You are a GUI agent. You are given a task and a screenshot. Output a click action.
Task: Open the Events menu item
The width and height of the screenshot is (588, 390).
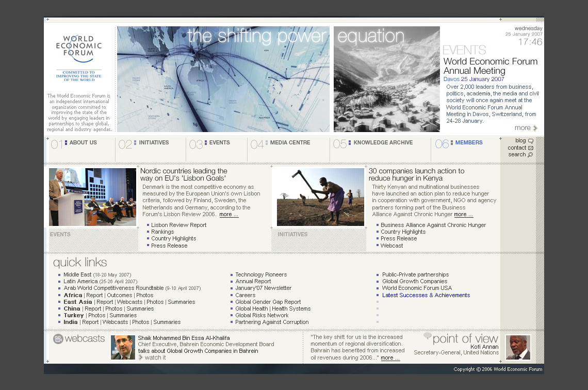pyautogui.click(x=219, y=142)
